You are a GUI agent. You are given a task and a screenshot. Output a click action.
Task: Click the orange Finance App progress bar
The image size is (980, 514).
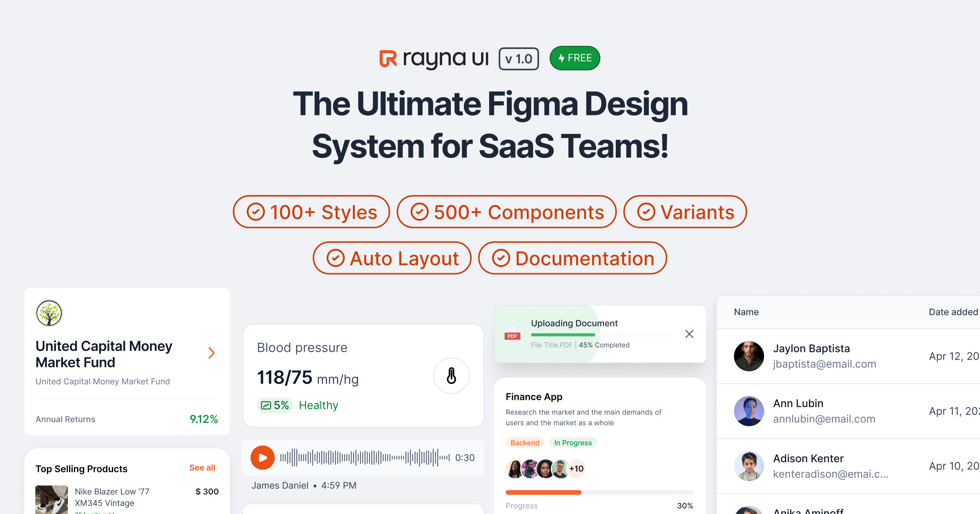click(543, 492)
